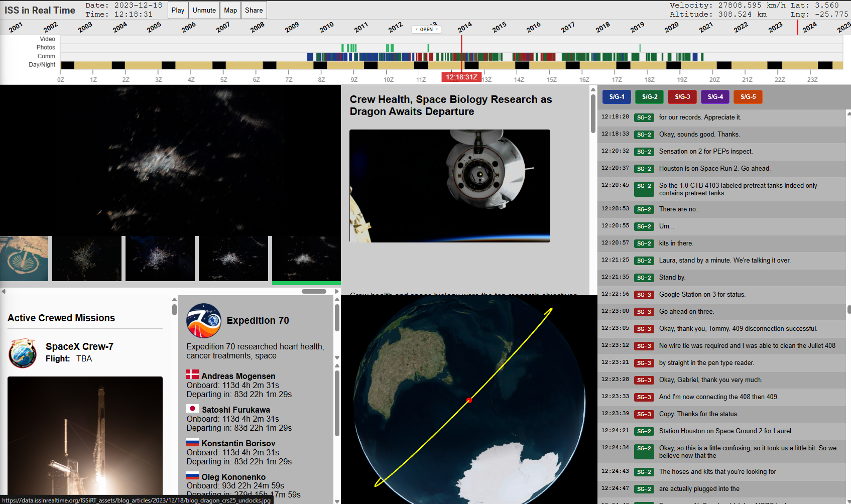Viewport: 851px width, 504px height.
Task: Click the red 12:18:31Z time marker
Action: point(461,77)
